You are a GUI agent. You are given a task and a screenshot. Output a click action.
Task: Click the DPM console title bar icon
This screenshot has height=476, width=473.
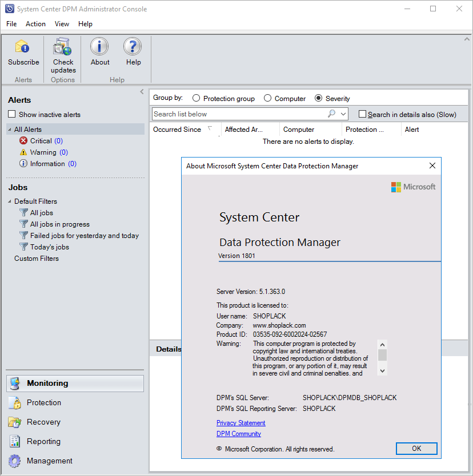pos(9,9)
